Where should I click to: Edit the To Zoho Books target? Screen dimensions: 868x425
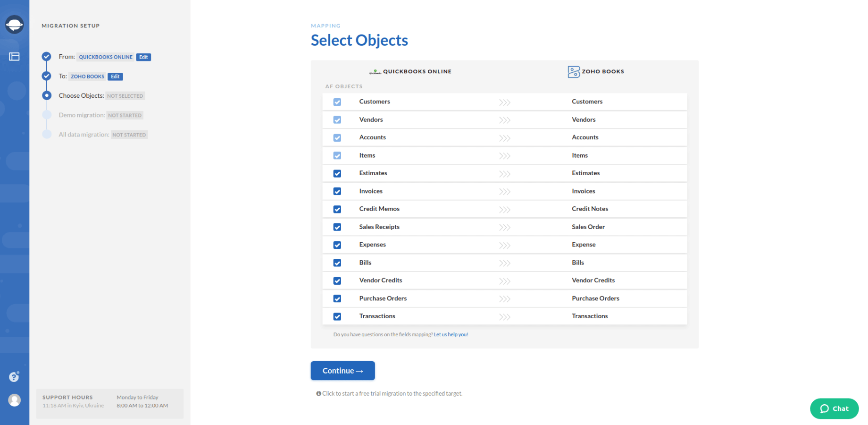click(x=115, y=76)
